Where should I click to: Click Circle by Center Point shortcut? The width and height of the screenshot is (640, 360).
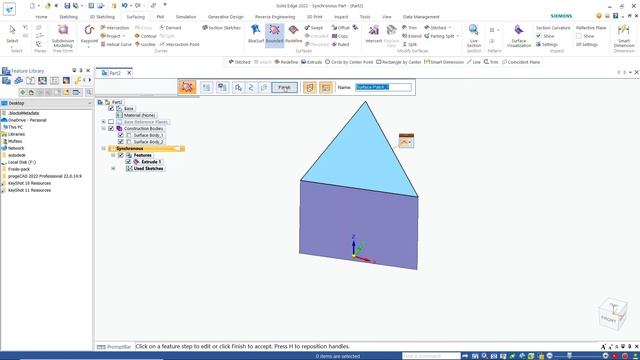coord(349,62)
